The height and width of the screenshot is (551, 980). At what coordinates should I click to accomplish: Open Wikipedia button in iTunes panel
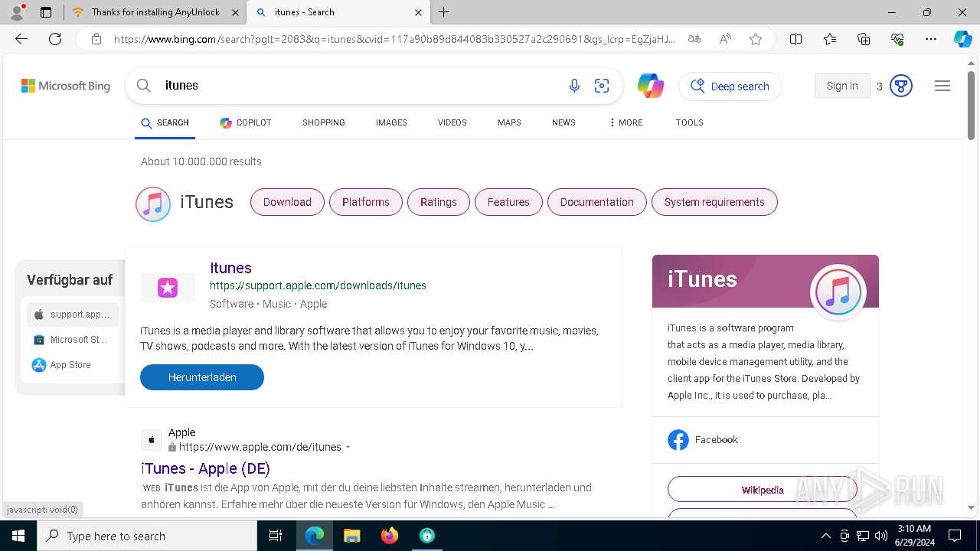tap(763, 490)
